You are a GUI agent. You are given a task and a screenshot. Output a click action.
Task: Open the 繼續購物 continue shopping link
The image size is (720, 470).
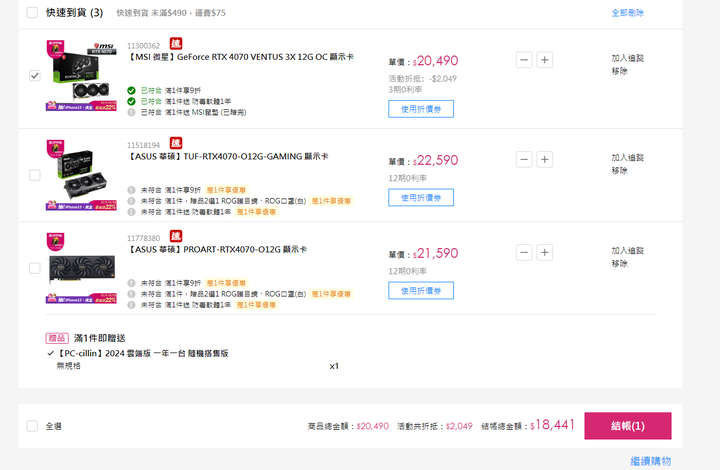(651, 461)
